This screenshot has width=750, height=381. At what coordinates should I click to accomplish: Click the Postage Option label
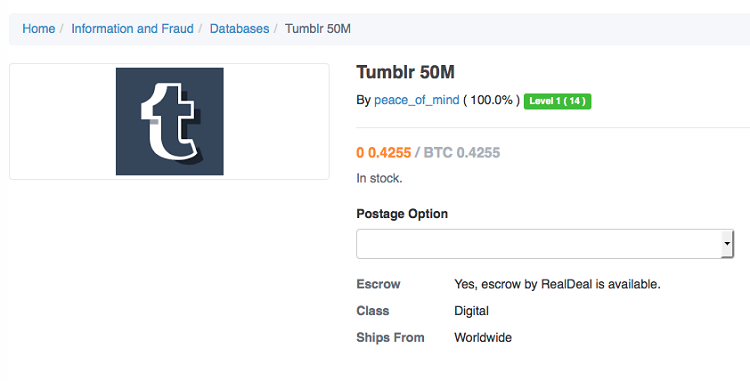[402, 214]
